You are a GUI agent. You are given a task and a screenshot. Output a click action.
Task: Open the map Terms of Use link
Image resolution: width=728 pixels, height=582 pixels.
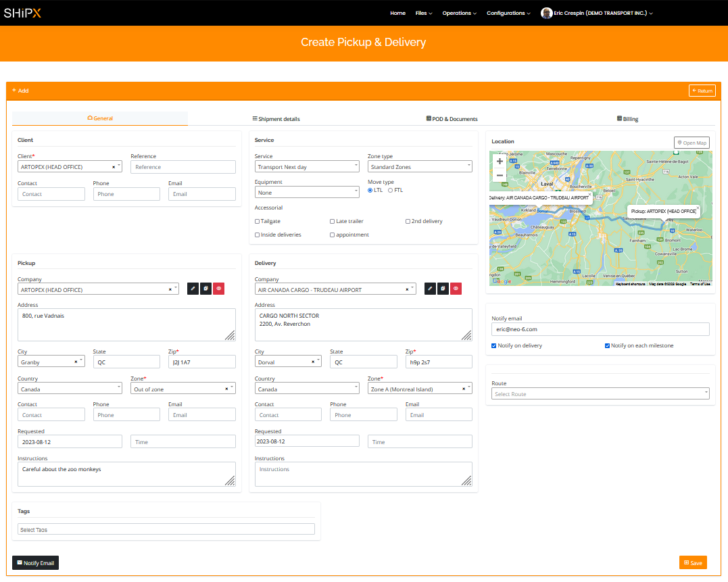(x=700, y=284)
